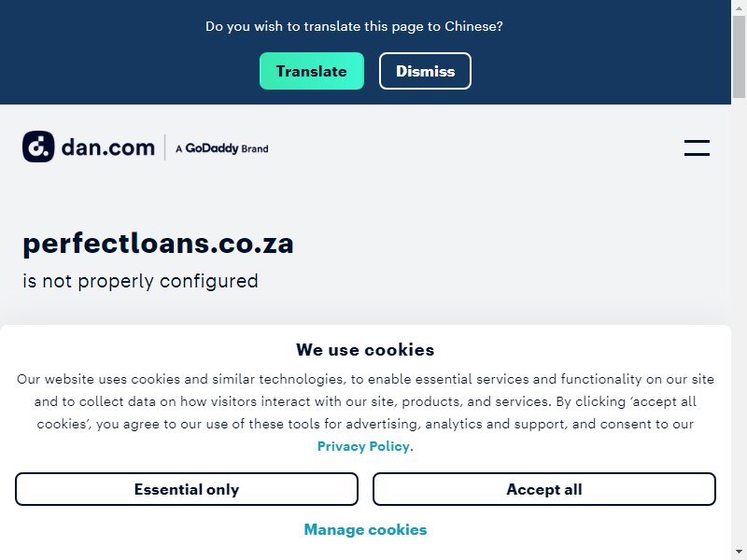
Task: Click the cookie description paragraph
Action: click(x=365, y=413)
